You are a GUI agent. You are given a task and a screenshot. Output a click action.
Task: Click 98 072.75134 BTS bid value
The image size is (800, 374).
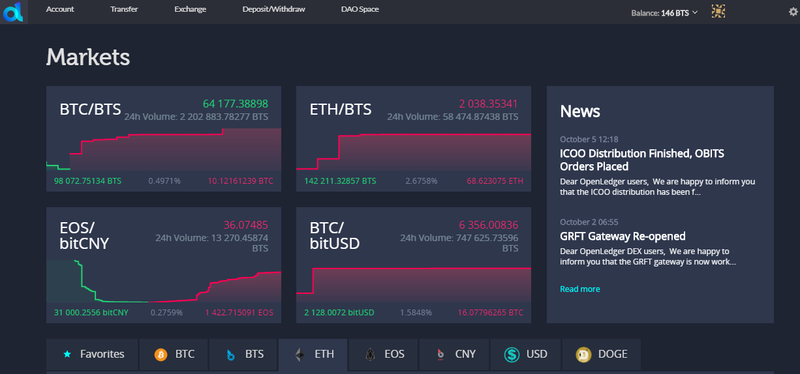[x=88, y=181]
